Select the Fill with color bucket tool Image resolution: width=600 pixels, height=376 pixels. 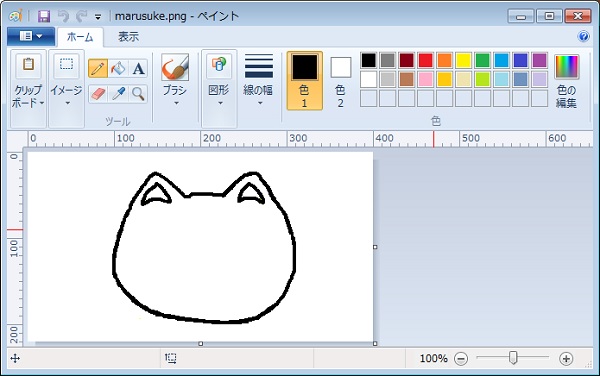tap(118, 68)
